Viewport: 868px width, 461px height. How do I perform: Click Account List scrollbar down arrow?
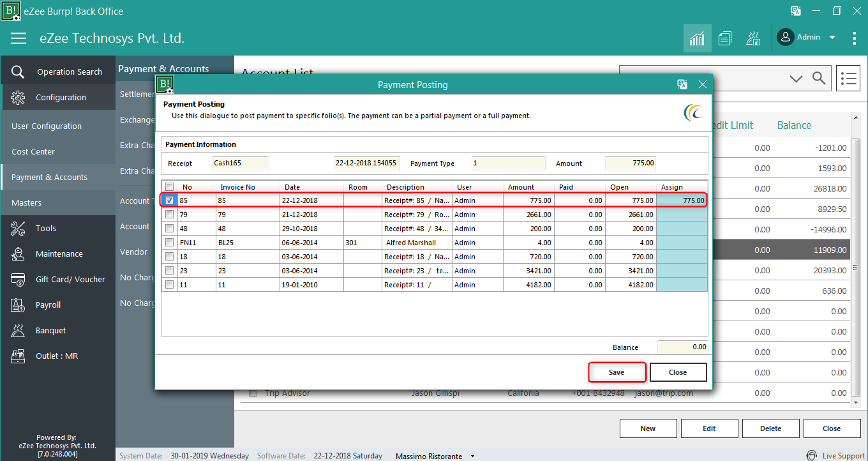pos(857,403)
